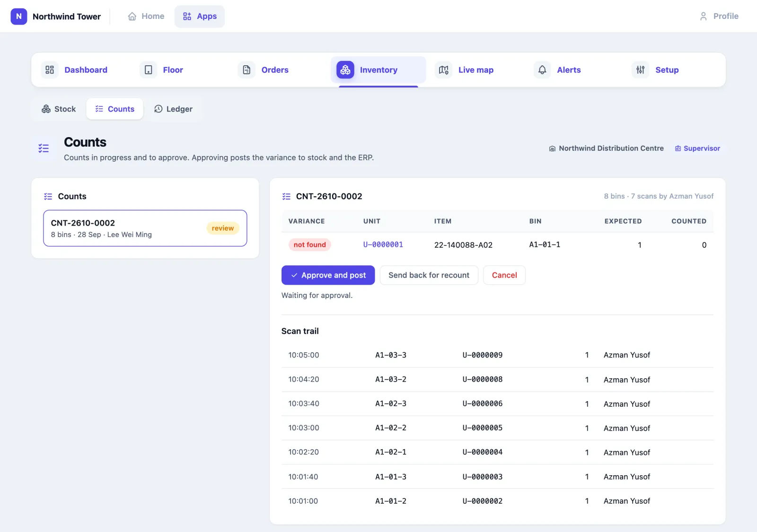The image size is (757, 532).
Task: Click scan trail time 10:05:00
Action: pyautogui.click(x=304, y=355)
